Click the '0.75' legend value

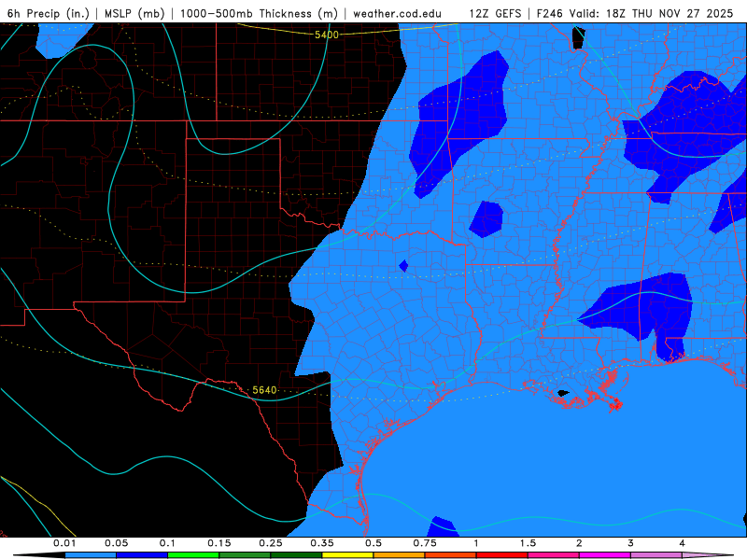[425, 543]
